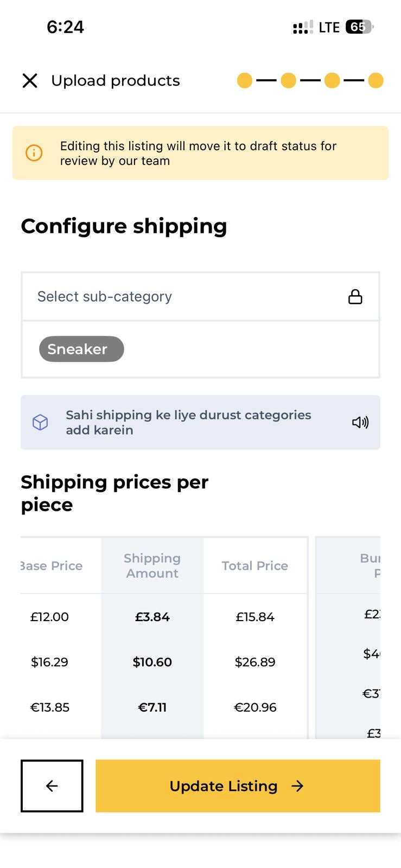Tap the battery indicator showing 65
Image resolution: width=401 pixels, height=868 pixels.
click(359, 27)
